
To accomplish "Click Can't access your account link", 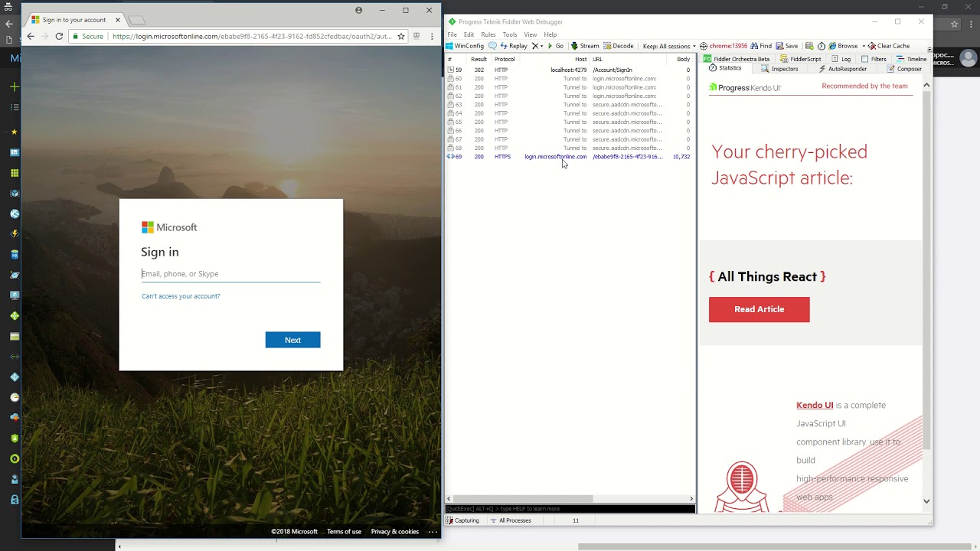I will point(181,296).
